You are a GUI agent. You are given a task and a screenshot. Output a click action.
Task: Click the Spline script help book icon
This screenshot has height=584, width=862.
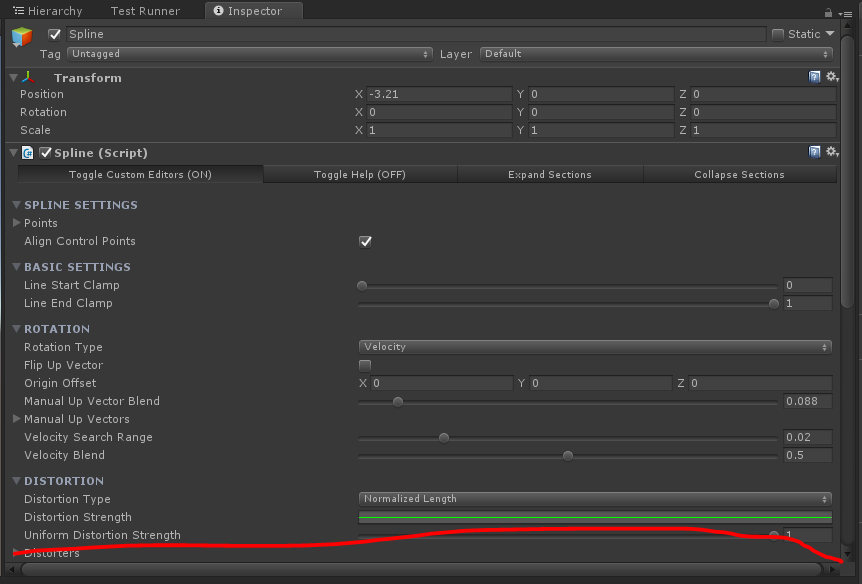pos(815,151)
